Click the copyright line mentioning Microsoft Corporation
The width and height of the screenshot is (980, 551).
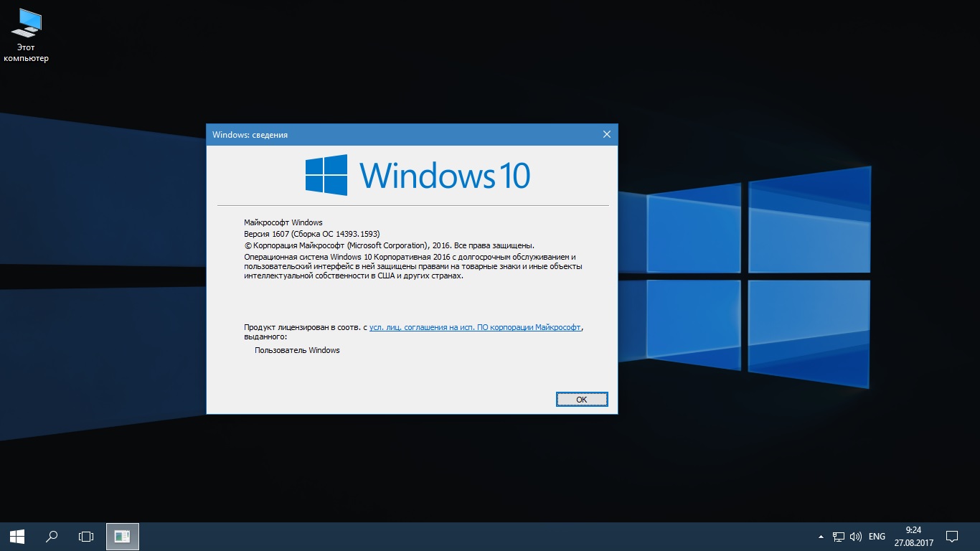(389, 245)
